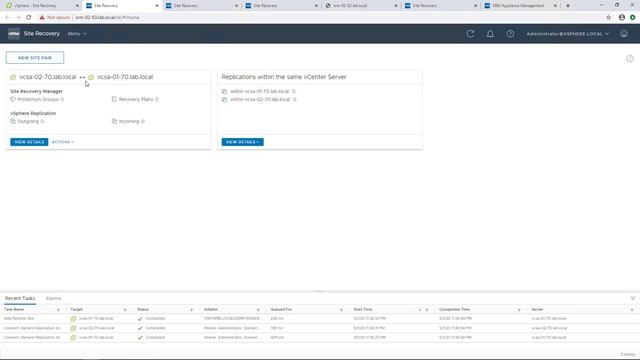
Task: Close the vSphere - Site Recovery tab
Action: click(77, 6)
